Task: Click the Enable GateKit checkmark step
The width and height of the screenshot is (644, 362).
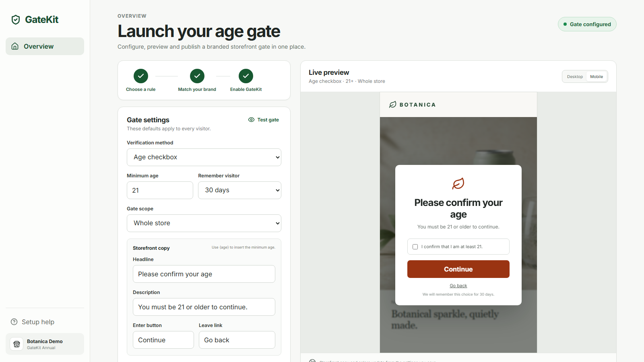Action: pyautogui.click(x=246, y=76)
